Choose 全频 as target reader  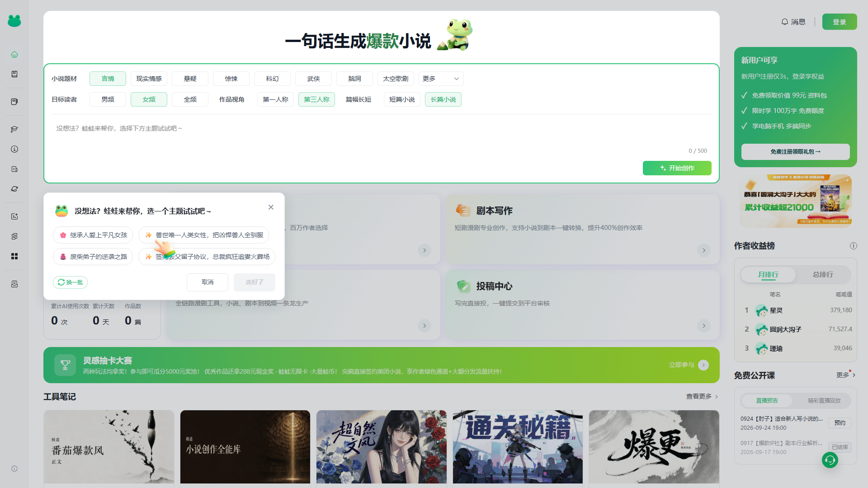(x=190, y=99)
